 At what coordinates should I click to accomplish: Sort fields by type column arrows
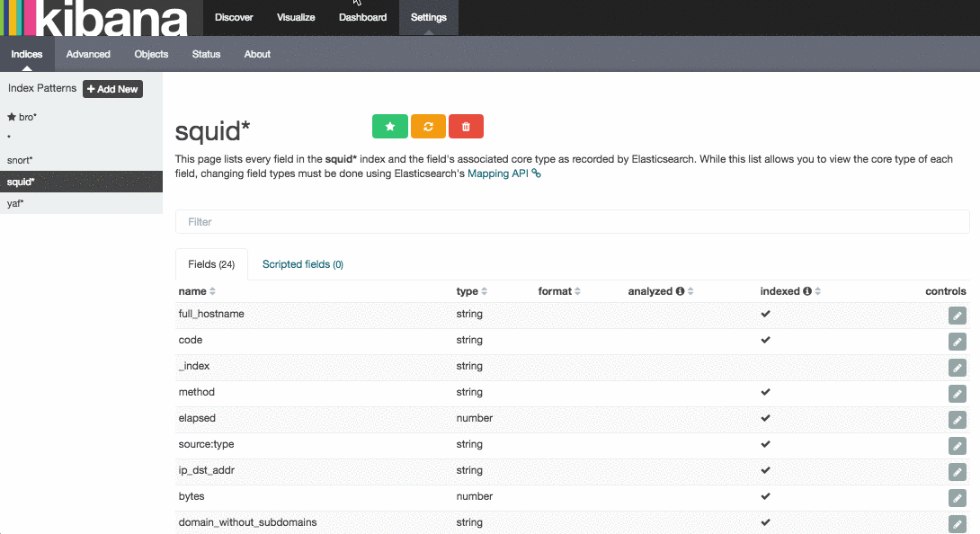tap(485, 291)
